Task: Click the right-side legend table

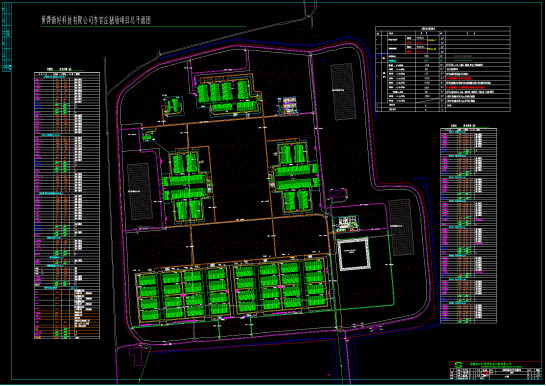Action: pos(468,226)
